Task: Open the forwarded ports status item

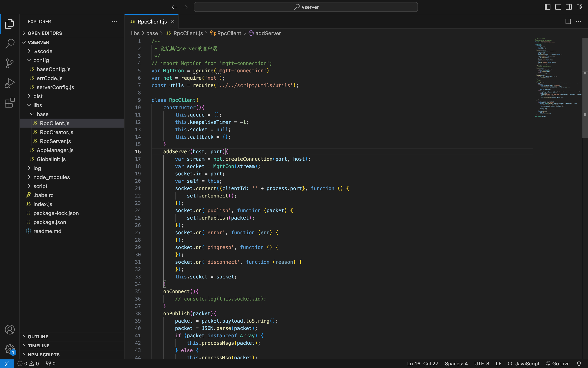Action: pos(51,364)
